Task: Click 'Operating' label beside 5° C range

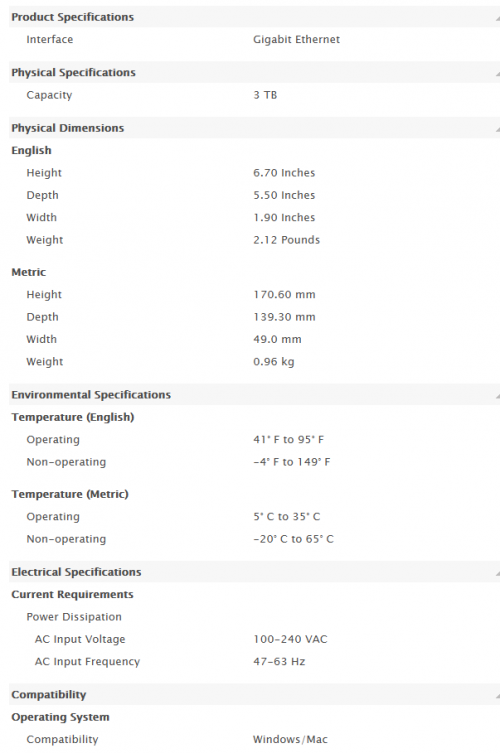Action: pos(53,517)
